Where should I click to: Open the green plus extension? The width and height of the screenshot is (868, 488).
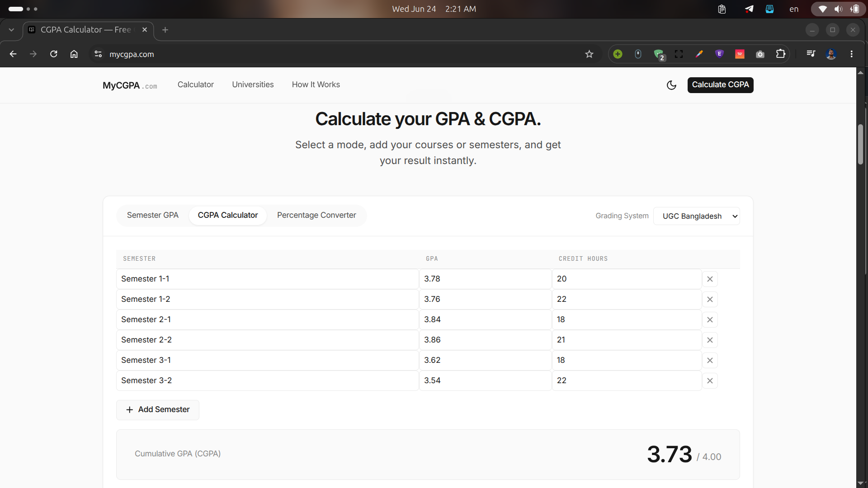[618, 54]
